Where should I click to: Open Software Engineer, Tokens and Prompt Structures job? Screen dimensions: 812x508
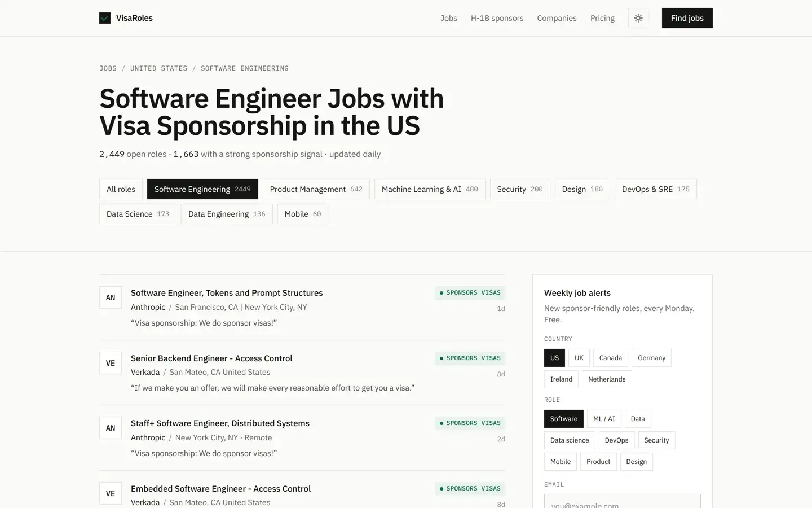coord(227,293)
